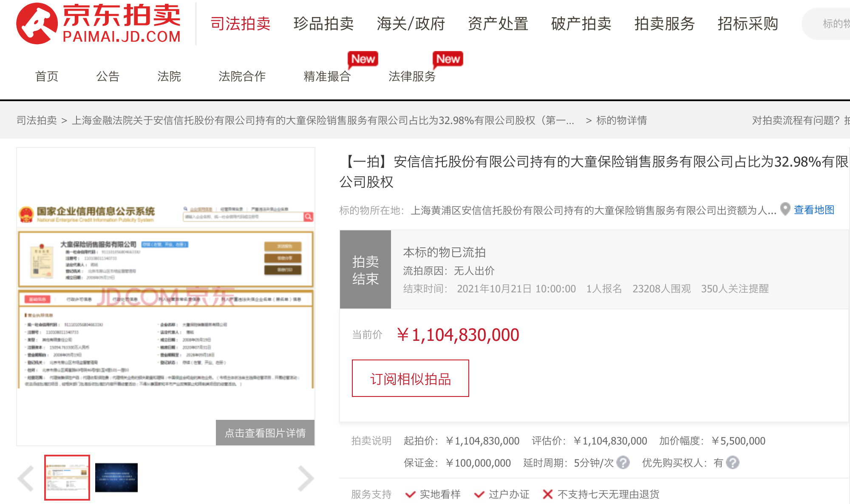Click 点击查看图片详情 button
Image resolution: width=850 pixels, height=504 pixels.
tap(265, 433)
